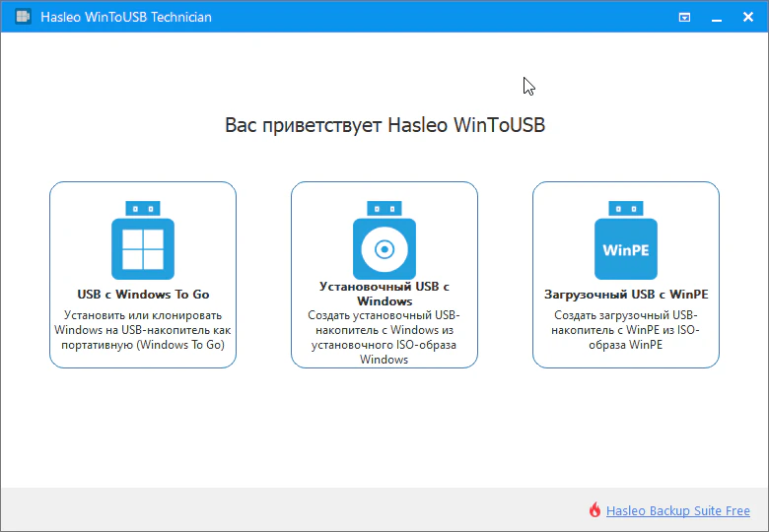769x532 pixels.
Task: Click the Hasleo app icon in title bar
Action: (22, 17)
